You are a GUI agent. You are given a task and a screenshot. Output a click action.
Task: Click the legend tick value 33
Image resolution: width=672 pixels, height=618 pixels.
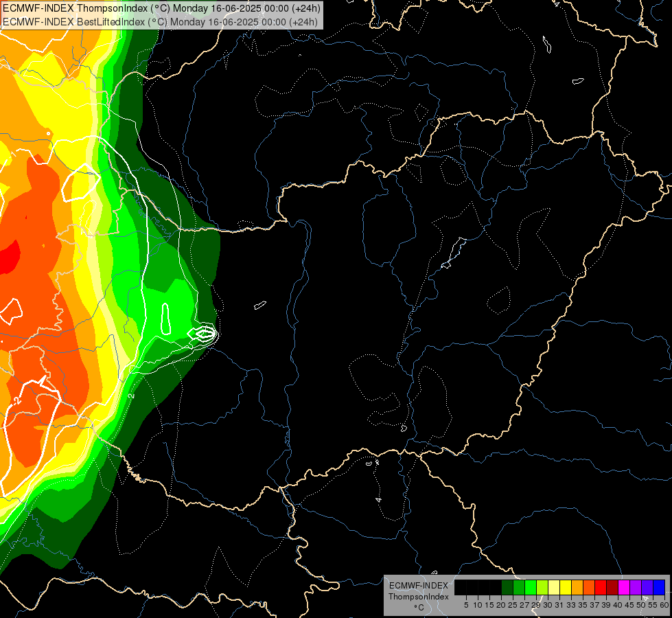point(571,605)
